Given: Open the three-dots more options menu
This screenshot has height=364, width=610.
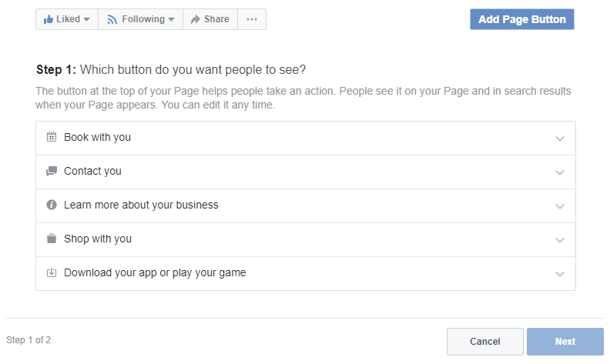Looking at the screenshot, I should [x=252, y=19].
